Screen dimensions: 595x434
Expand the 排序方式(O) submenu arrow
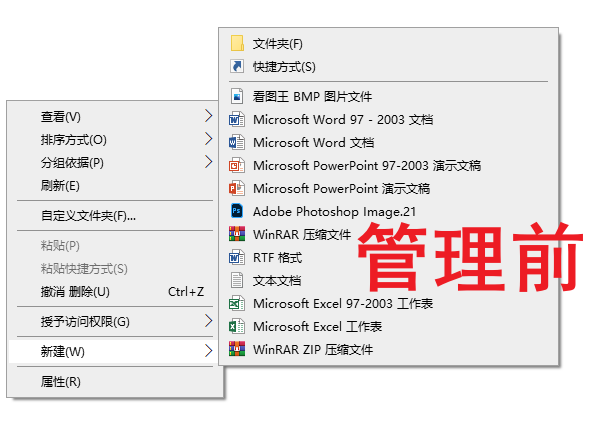pyautogui.click(x=208, y=139)
